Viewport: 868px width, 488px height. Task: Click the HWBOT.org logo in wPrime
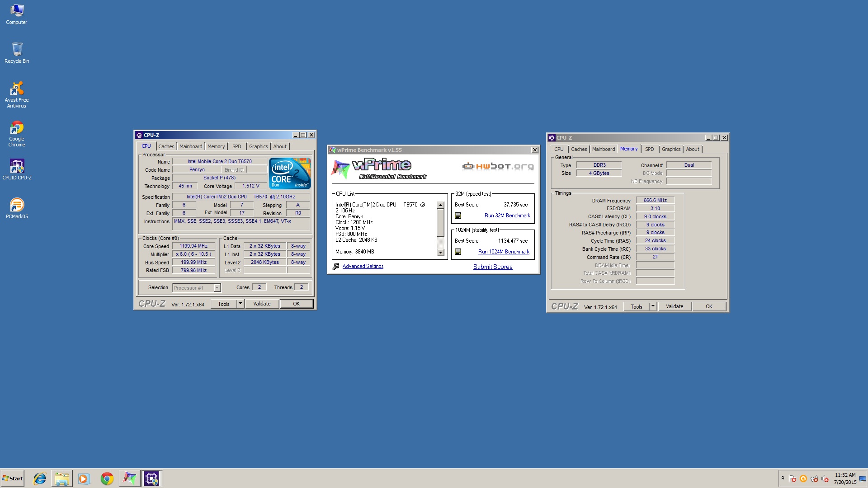tap(498, 166)
